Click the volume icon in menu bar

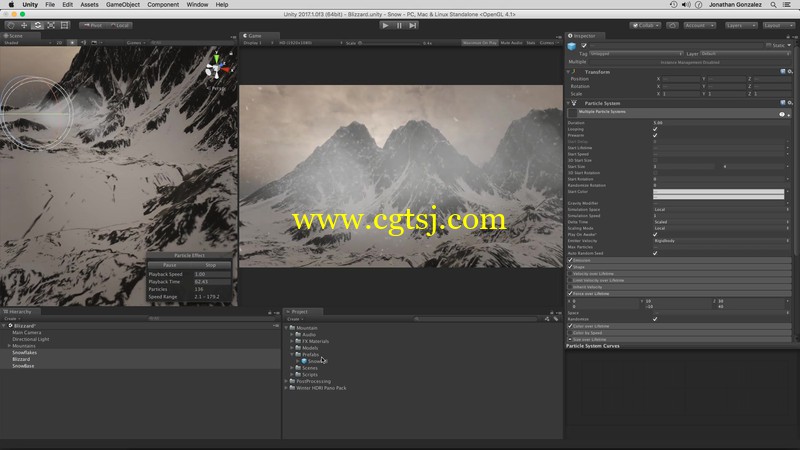point(686,5)
